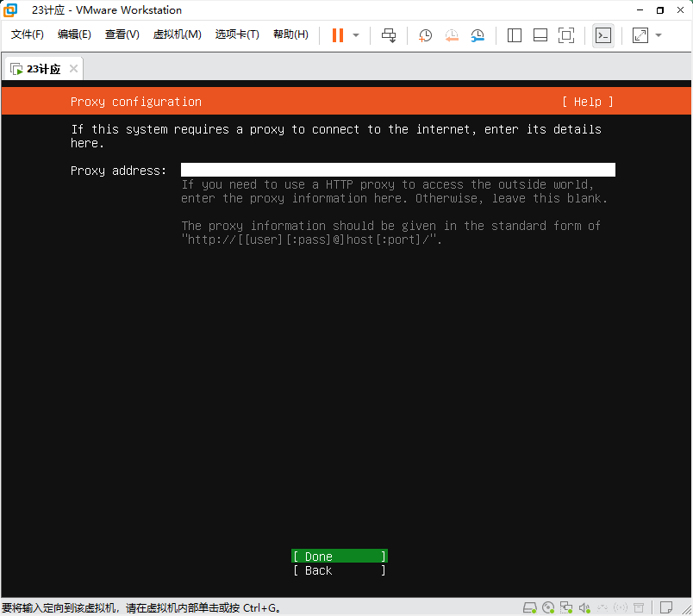Open the 虚拟机(M) menu
This screenshot has height=616, width=693.
coord(178,34)
